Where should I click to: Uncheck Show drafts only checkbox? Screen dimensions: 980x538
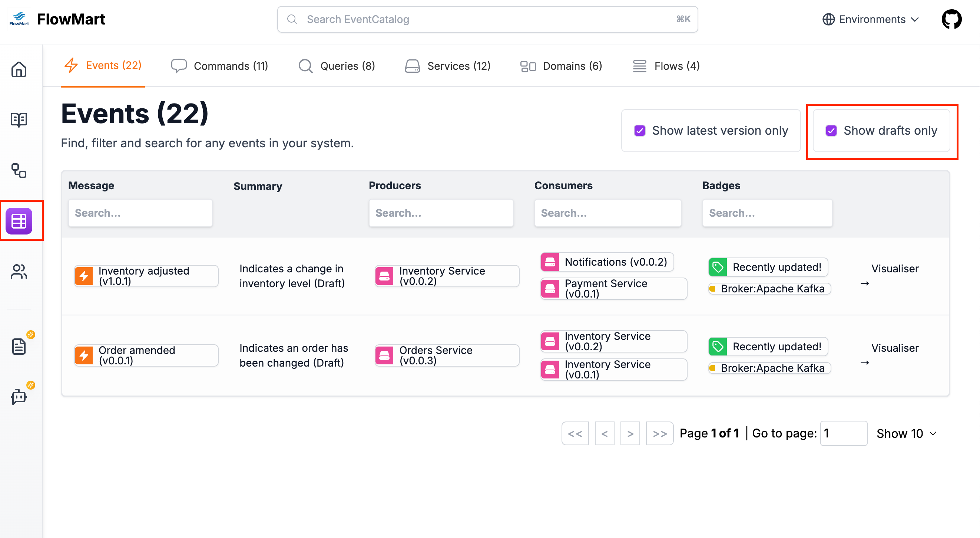click(x=831, y=131)
